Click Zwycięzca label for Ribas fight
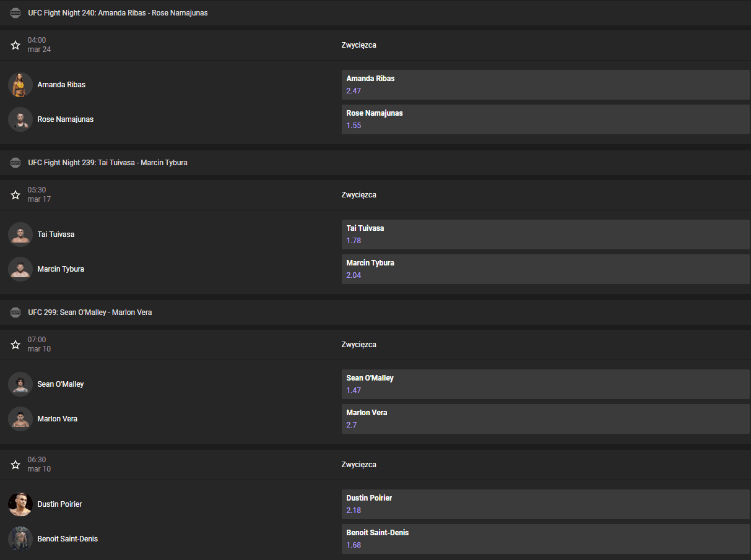Screen dimensions: 751x560 pyautogui.click(x=359, y=45)
